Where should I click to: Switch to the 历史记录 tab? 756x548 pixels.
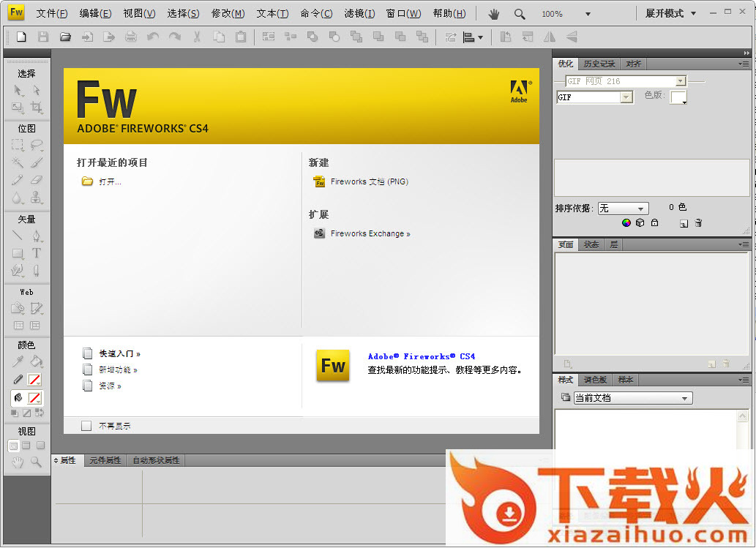599,64
